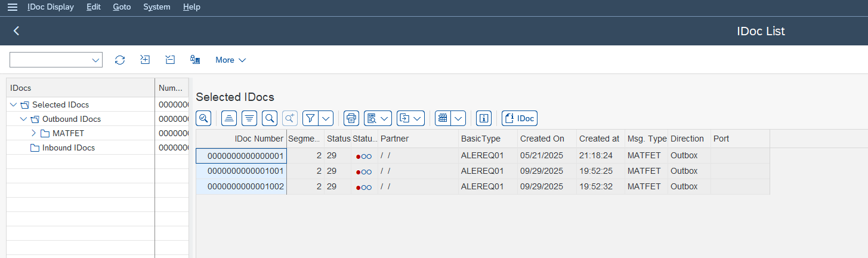Click the status light icon for IDoc 1002

[364, 187]
